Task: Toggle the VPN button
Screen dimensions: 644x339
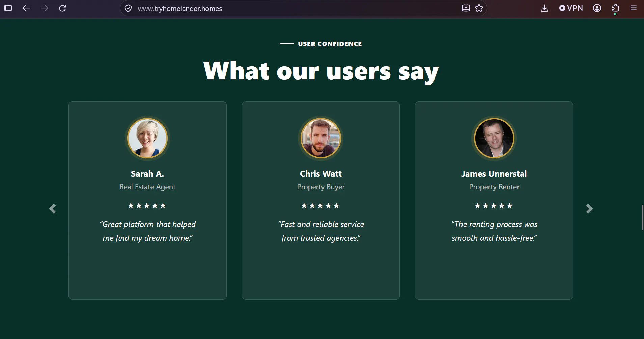Action: click(x=571, y=8)
